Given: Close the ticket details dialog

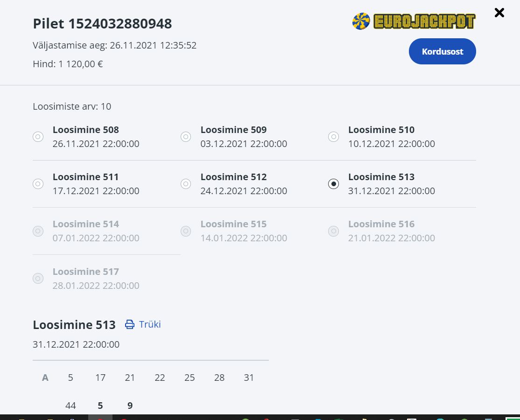Looking at the screenshot, I should (499, 13).
